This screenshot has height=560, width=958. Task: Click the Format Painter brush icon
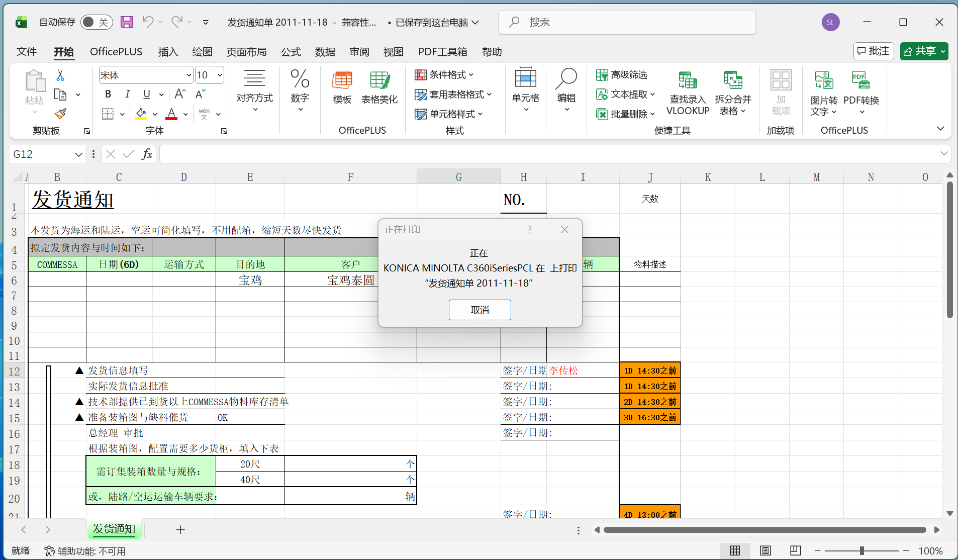point(60,114)
